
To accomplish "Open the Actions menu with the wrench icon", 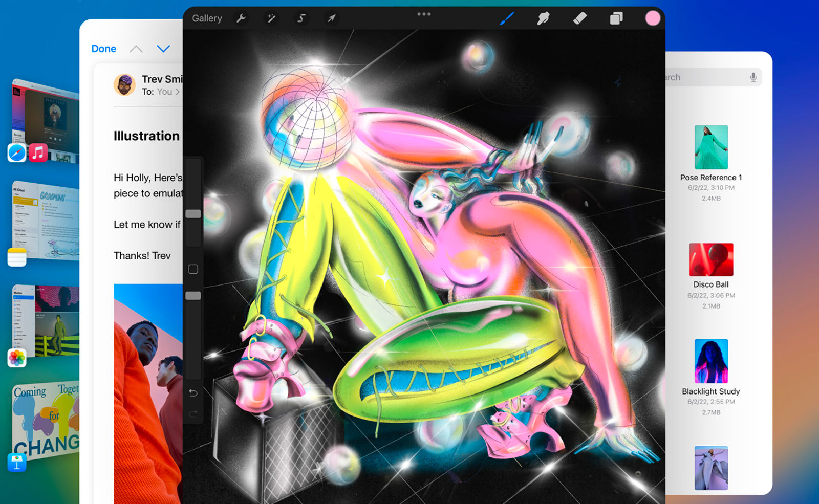I will [241, 18].
